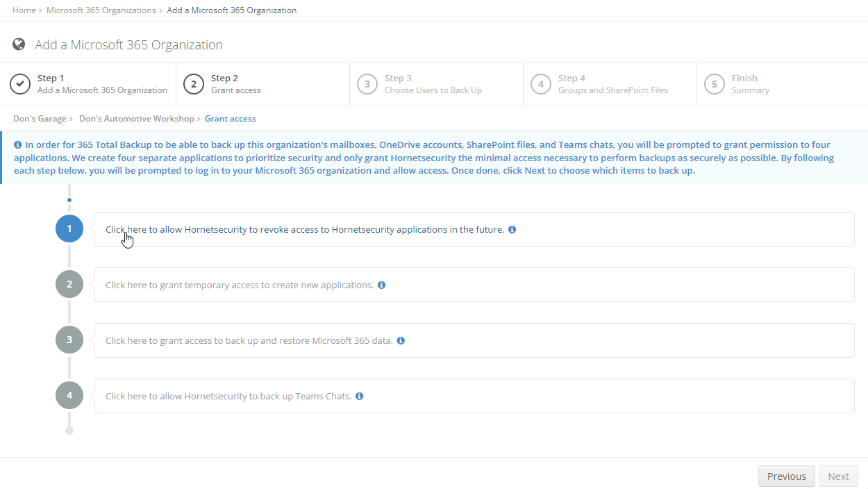Click the Finish number 5 circle
This screenshot has height=489, width=868.
(x=715, y=84)
